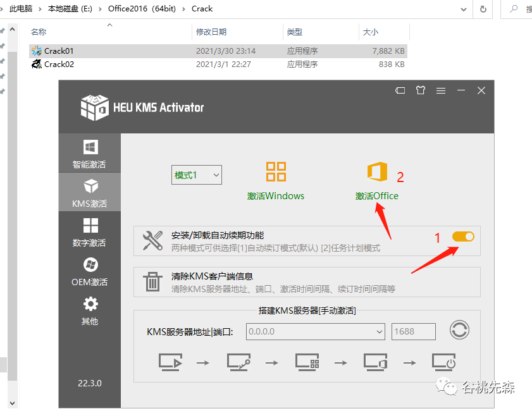Open the KMS server address combo box
Viewport: 532px width, 411px height.
(x=316, y=331)
